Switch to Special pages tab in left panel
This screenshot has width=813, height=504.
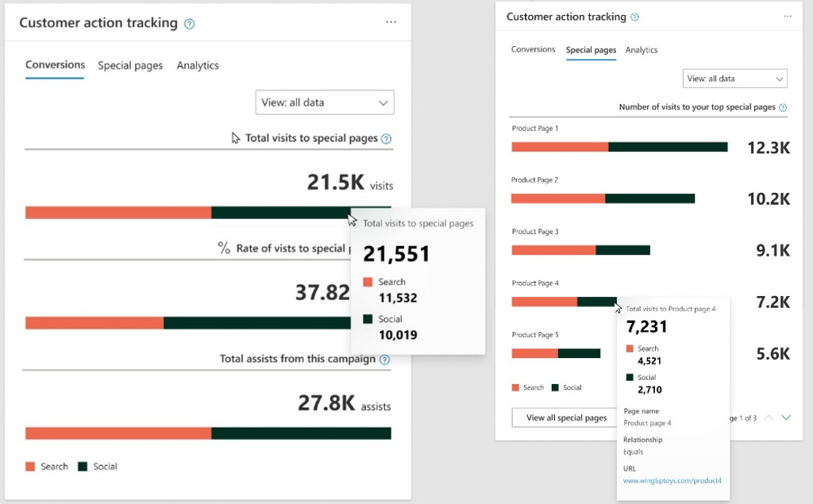pos(130,66)
